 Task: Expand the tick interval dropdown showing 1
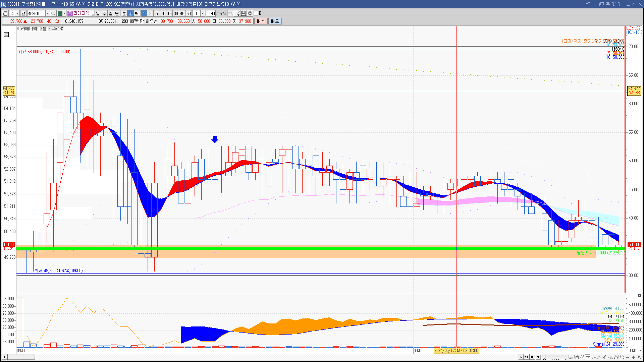pos(203,13)
